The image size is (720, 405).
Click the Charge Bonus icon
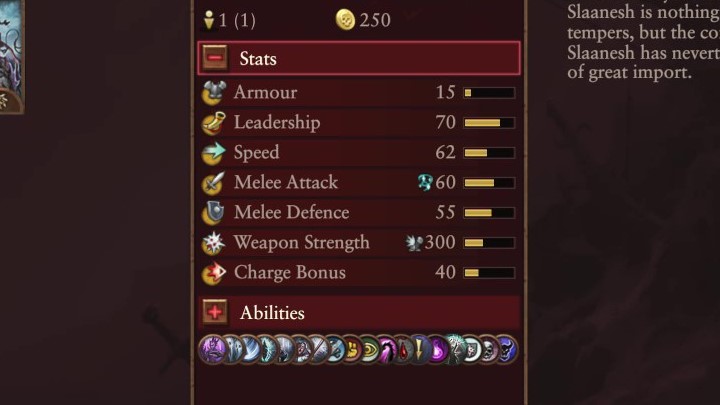pyautogui.click(x=214, y=273)
